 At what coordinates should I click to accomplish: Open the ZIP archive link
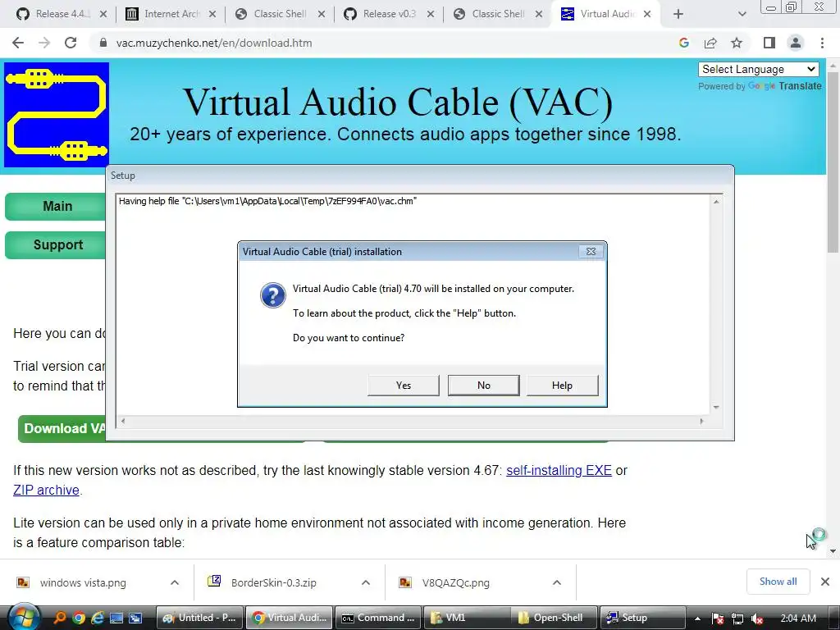tap(46, 491)
